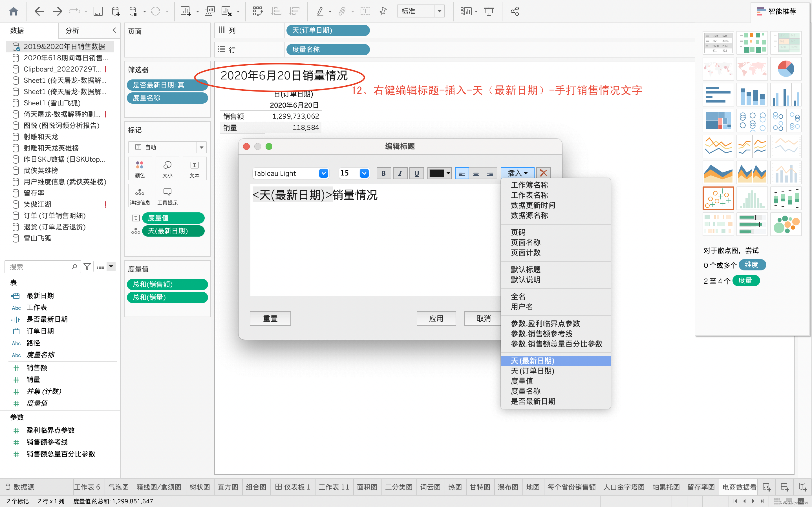Viewport: 812px width, 507px height.
Task: Toggle italic formatting in title editor
Action: tap(400, 173)
